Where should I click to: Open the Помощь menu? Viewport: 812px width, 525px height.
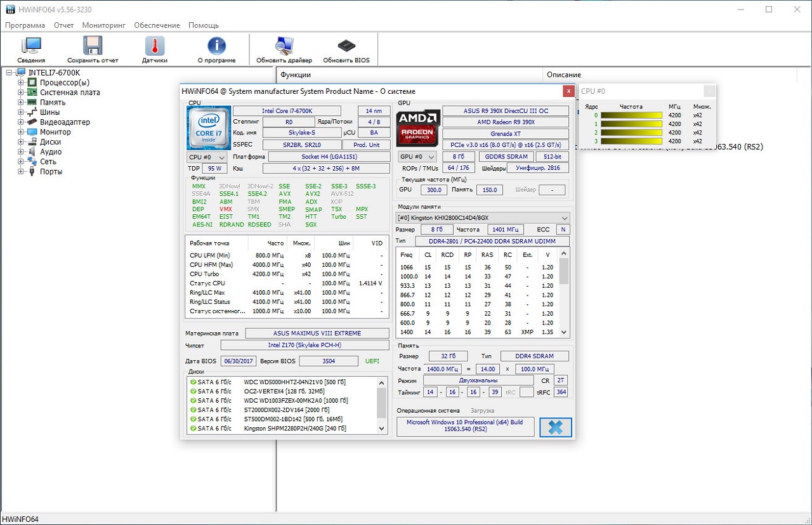click(x=204, y=25)
